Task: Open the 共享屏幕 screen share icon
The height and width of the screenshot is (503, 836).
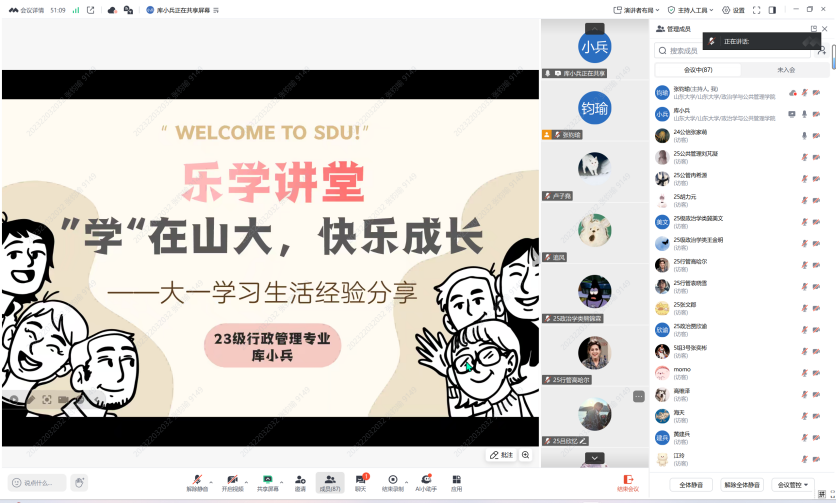Action: click(x=267, y=481)
